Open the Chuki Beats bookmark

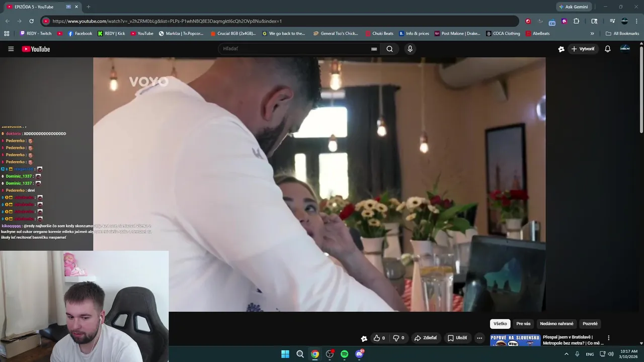[x=379, y=33]
